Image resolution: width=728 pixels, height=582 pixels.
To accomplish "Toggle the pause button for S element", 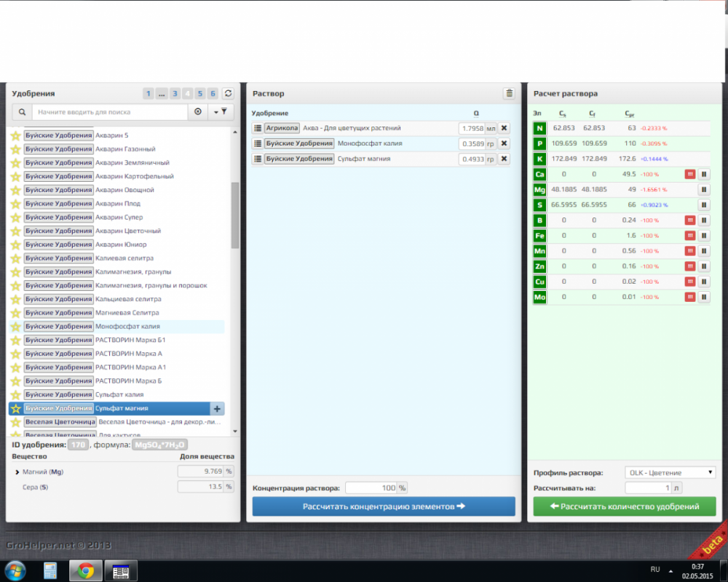I will pos(704,204).
